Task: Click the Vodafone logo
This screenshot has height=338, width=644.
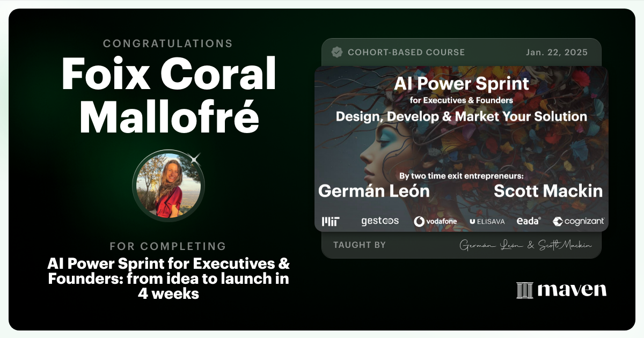Action: [435, 221]
